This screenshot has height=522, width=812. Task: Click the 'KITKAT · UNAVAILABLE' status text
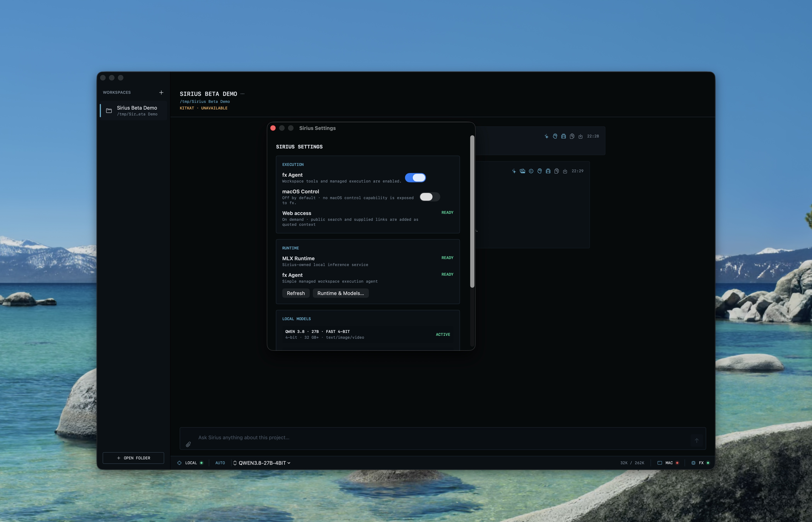[203, 108]
